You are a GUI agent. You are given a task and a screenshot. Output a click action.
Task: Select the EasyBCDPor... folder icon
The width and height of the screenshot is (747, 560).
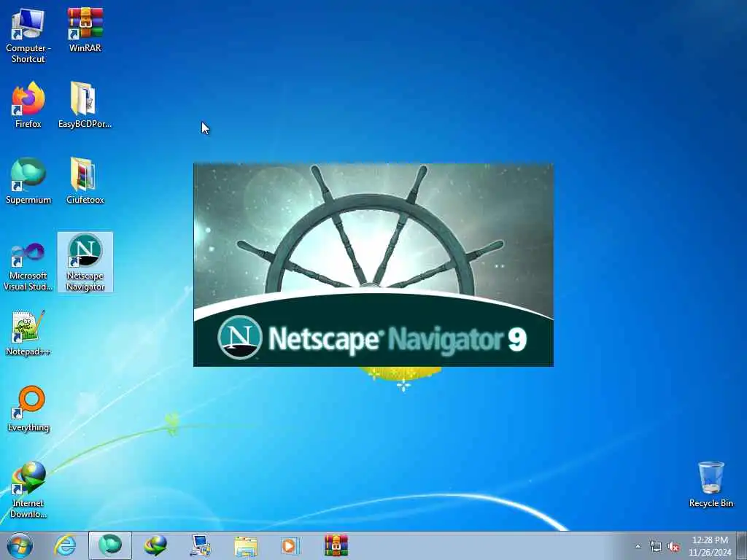[85, 105]
